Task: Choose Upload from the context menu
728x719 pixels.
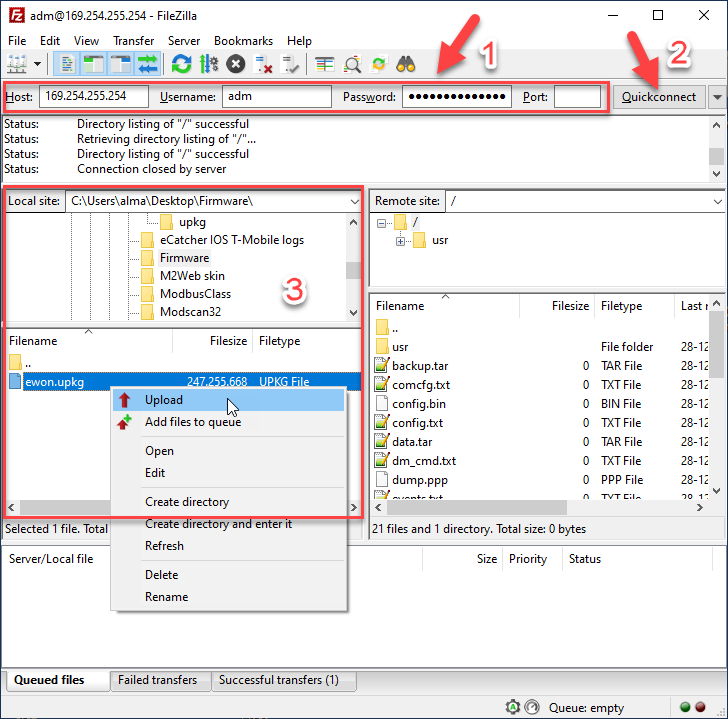Action: click(228, 400)
